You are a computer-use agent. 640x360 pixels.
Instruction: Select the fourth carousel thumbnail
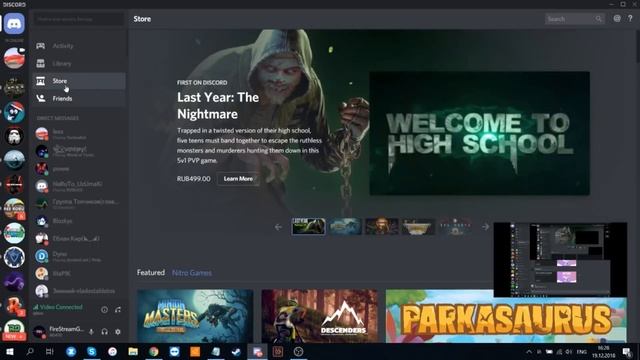point(419,226)
